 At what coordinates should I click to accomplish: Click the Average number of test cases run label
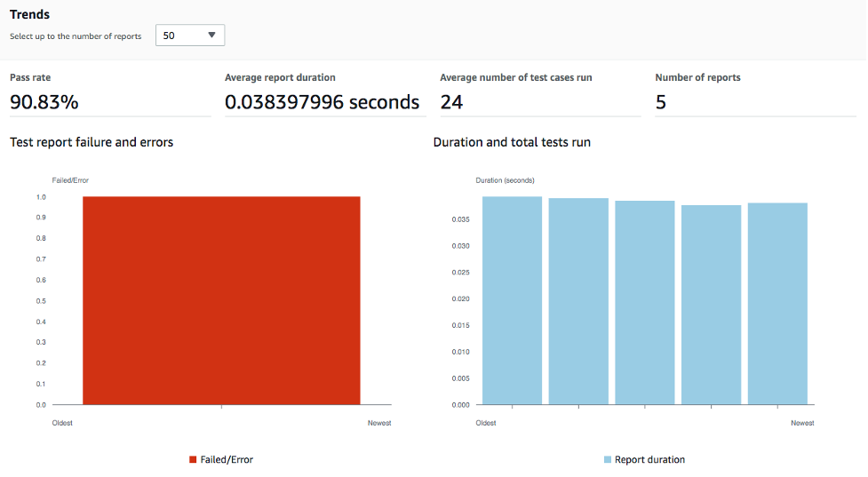516,77
